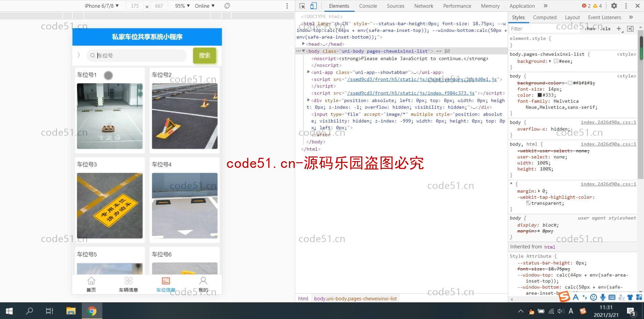
Task: Open Task View on taskbar
Action: [x=49, y=311]
